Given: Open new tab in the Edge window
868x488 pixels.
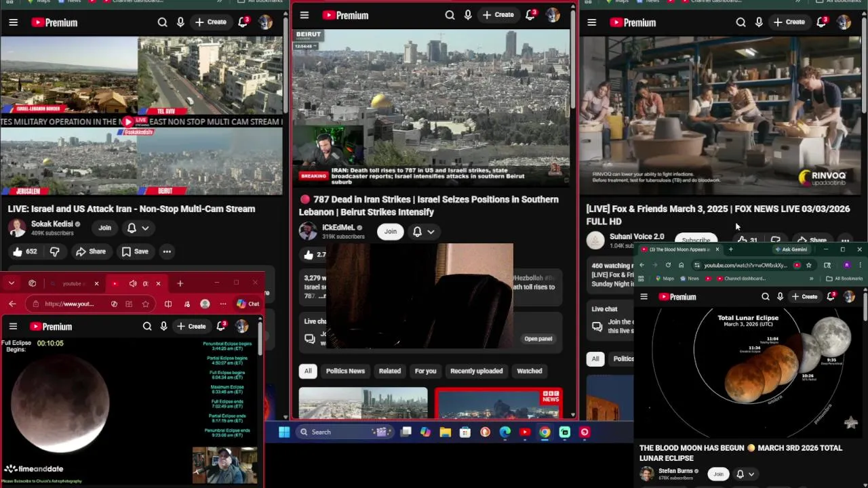Looking at the screenshot, I should coord(180,283).
